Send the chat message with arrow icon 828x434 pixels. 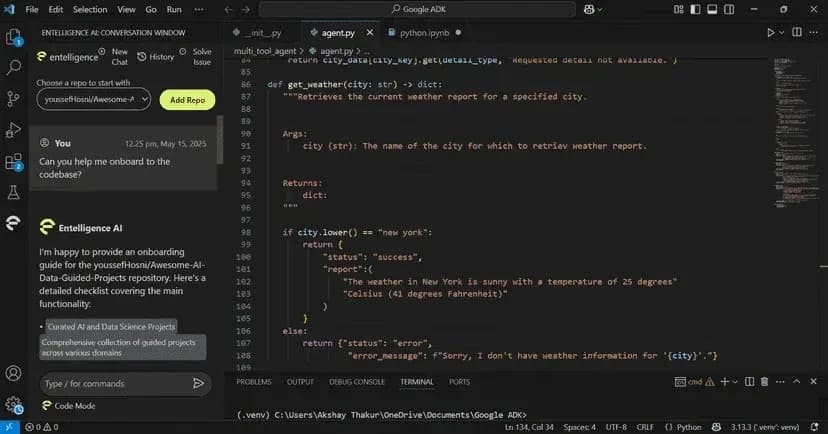(199, 383)
